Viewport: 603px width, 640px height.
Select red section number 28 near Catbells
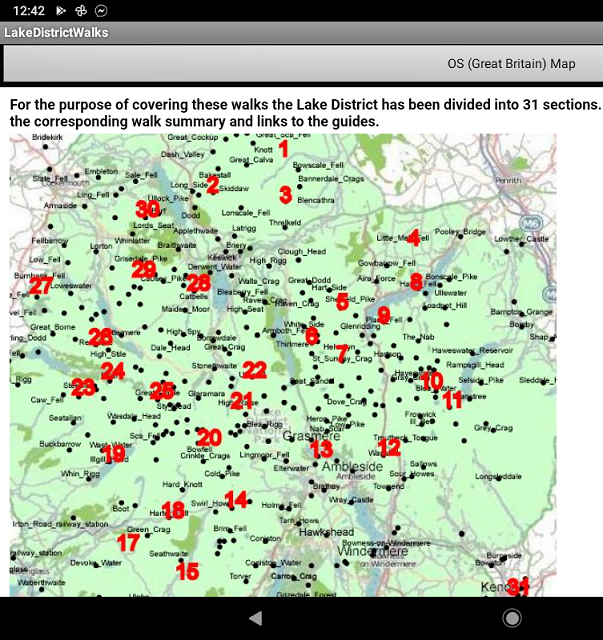(198, 283)
